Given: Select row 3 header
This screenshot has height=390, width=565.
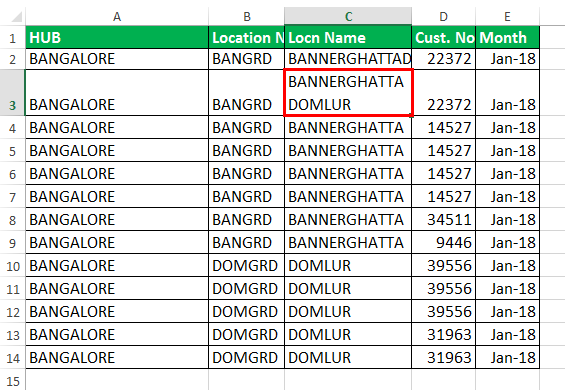Looking at the screenshot, I should pyautogui.click(x=13, y=93).
